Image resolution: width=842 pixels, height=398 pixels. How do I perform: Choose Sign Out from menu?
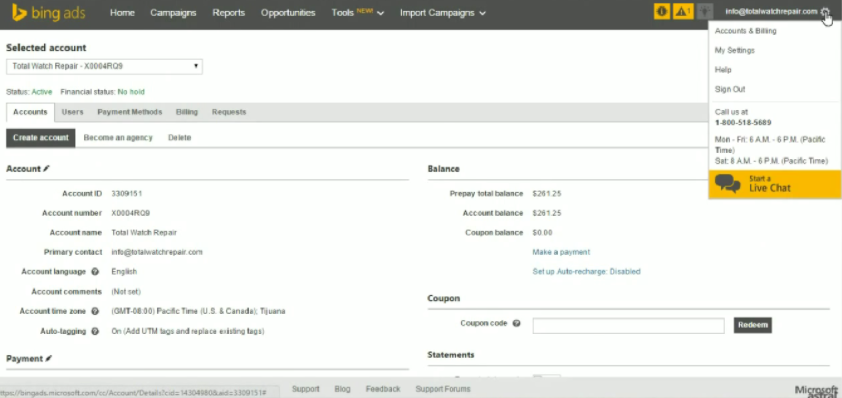point(730,89)
